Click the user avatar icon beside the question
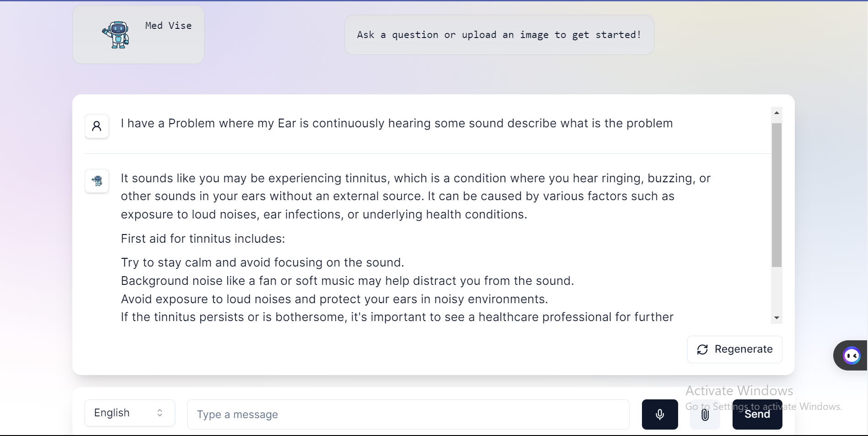 [97, 126]
